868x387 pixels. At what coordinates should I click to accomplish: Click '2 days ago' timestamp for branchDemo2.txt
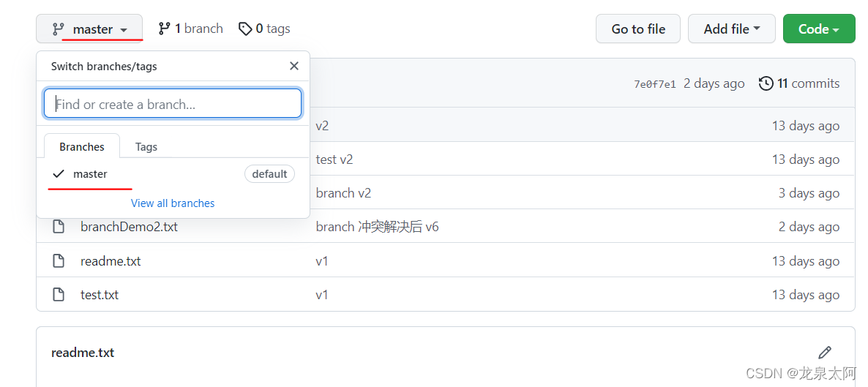click(809, 227)
